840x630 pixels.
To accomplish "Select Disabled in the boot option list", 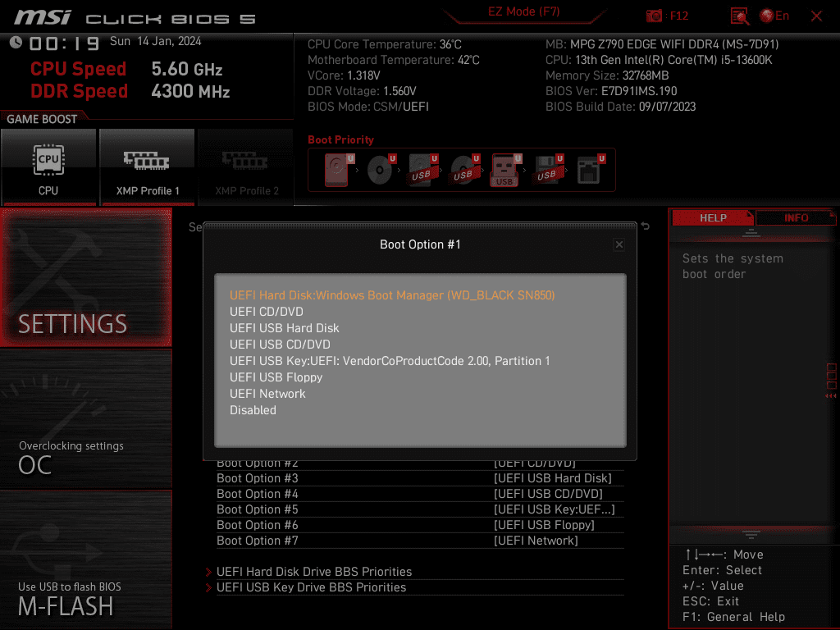I will (253, 410).
